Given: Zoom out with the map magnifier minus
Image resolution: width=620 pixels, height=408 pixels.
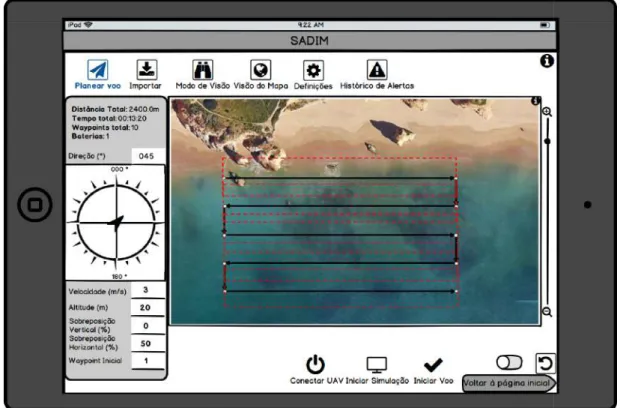Looking at the screenshot, I should 547,312.
